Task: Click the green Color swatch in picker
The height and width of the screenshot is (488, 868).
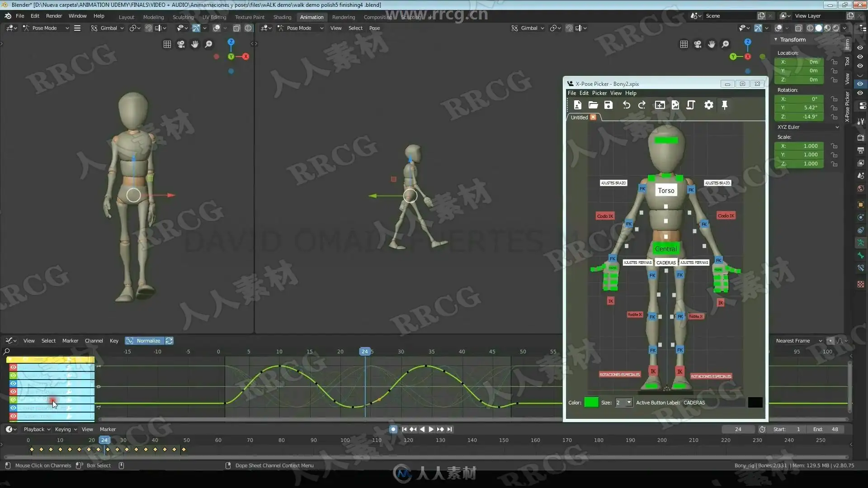Action: click(591, 403)
